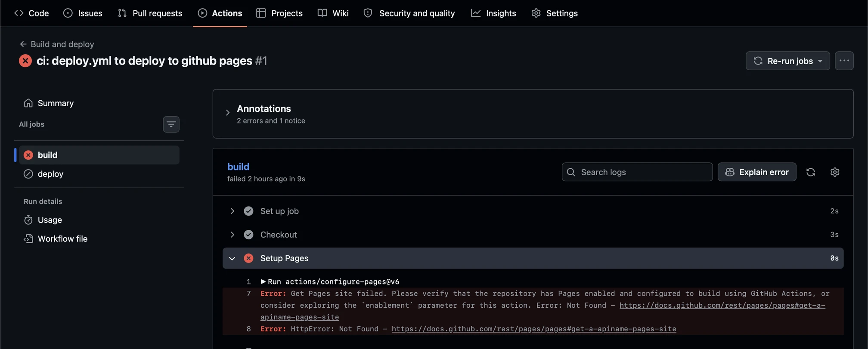Image resolution: width=868 pixels, height=349 pixels.
Task: Open the Code tab
Action: pos(31,13)
